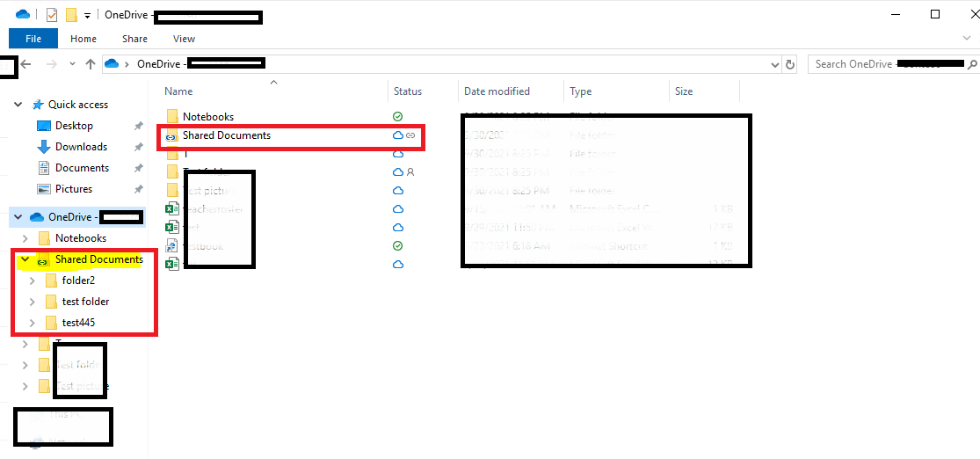Expand the Notebooks node in navigation tree
Screen dimensions: 980x459
point(25,238)
